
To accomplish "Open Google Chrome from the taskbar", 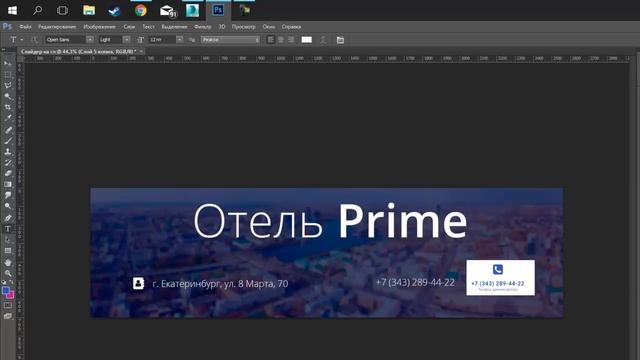I will click(141, 10).
